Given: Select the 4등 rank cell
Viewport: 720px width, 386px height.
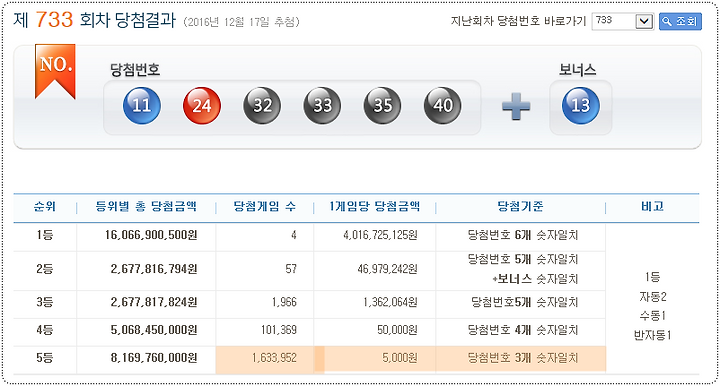Looking at the screenshot, I should [45, 330].
